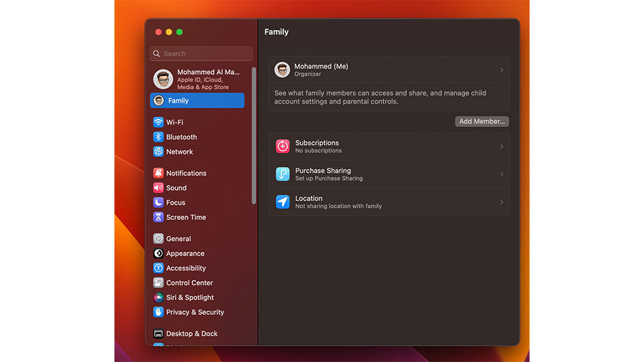Click the Wi-Fi icon in sidebar
This screenshot has width=644, height=362.
point(158,122)
